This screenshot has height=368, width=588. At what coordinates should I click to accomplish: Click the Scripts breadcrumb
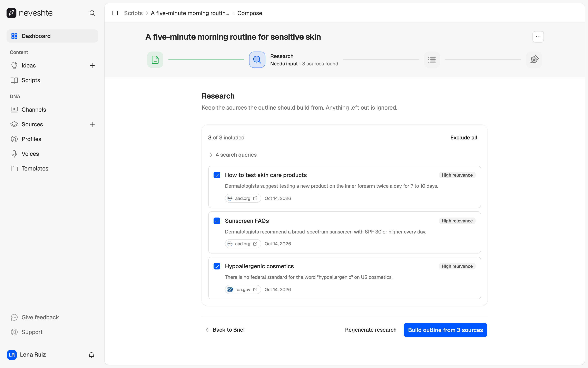point(133,13)
